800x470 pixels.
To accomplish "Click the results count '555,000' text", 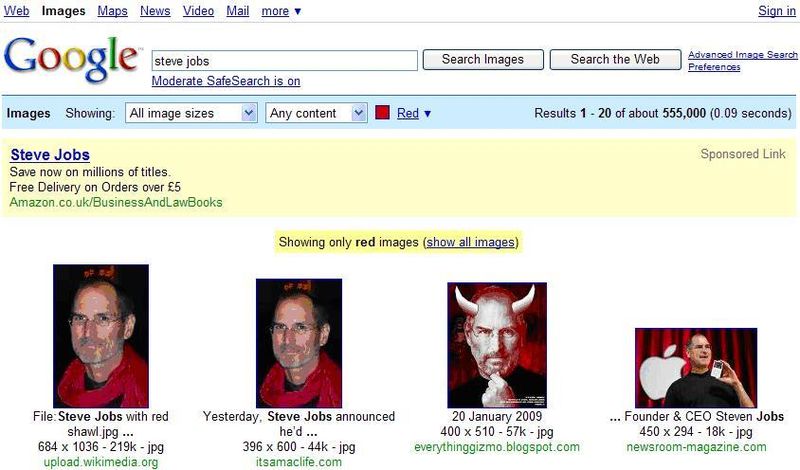I will coord(684,113).
